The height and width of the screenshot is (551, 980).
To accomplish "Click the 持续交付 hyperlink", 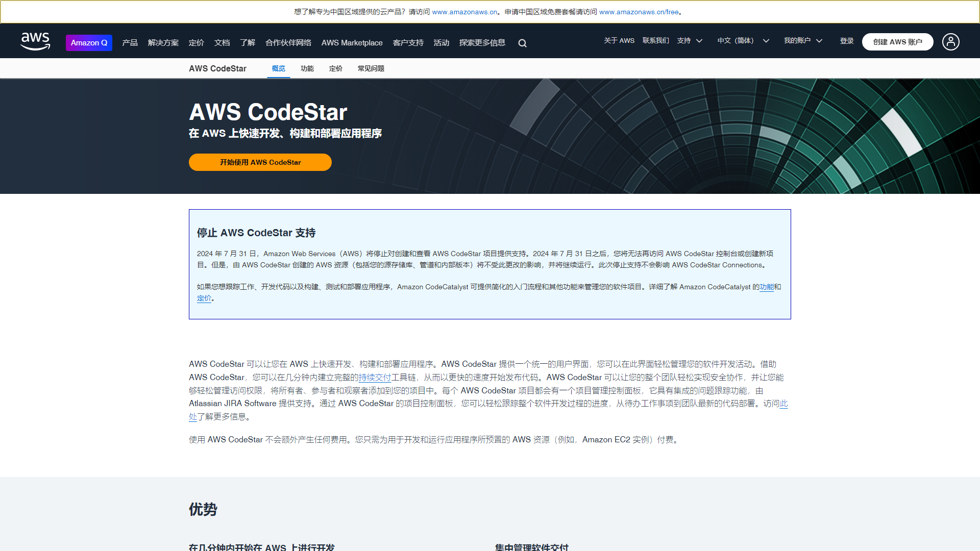I will point(374,378).
